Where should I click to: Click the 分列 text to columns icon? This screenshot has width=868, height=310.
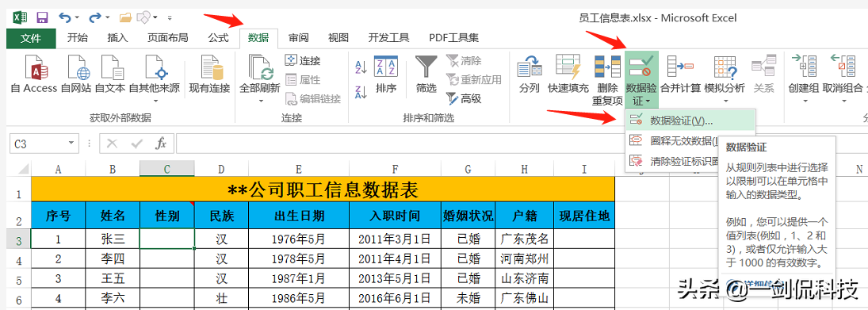click(530, 74)
